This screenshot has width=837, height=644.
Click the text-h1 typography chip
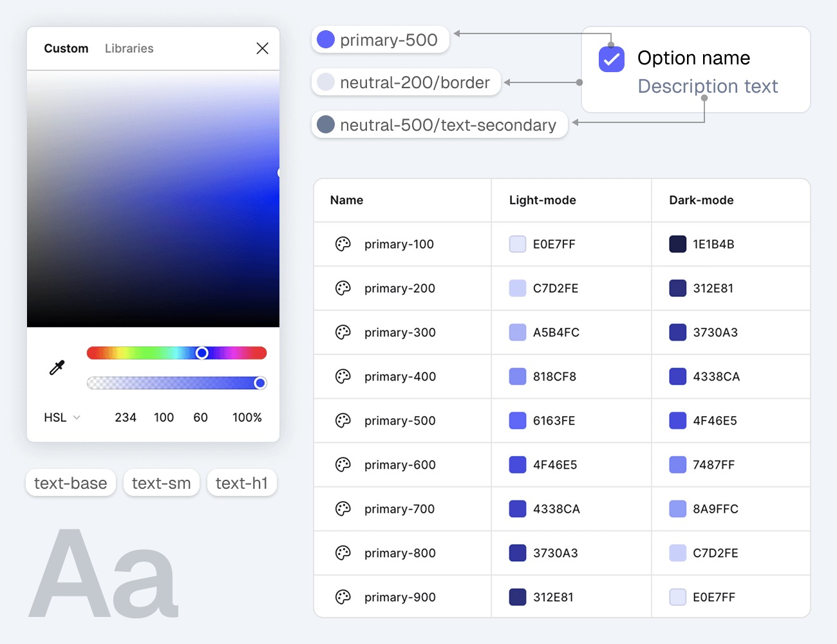241,482
